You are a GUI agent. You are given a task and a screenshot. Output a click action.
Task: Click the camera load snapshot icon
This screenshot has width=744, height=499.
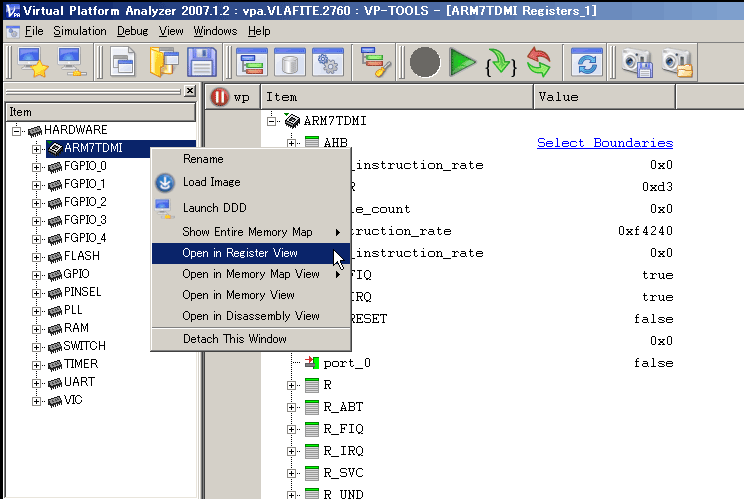[x=677, y=62]
